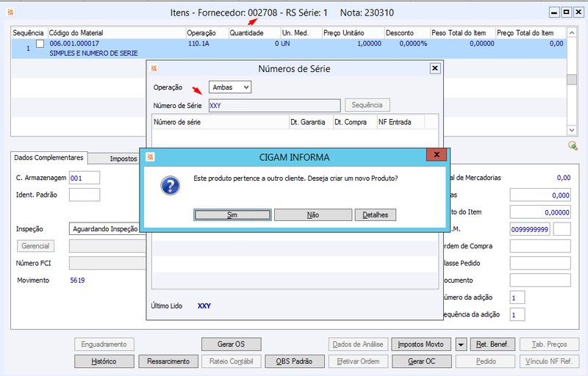588x376 pixels.
Task: Click the items grid scrollbar down arrow
Action: tap(572, 130)
